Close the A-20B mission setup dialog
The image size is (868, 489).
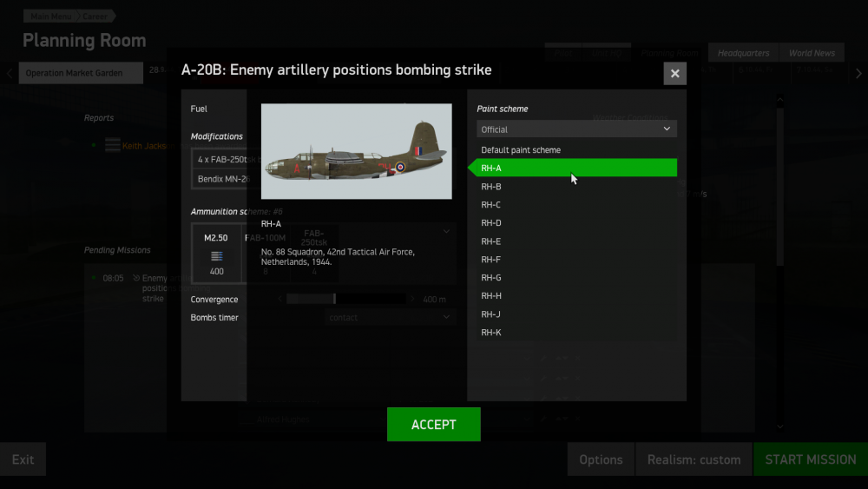tap(674, 74)
